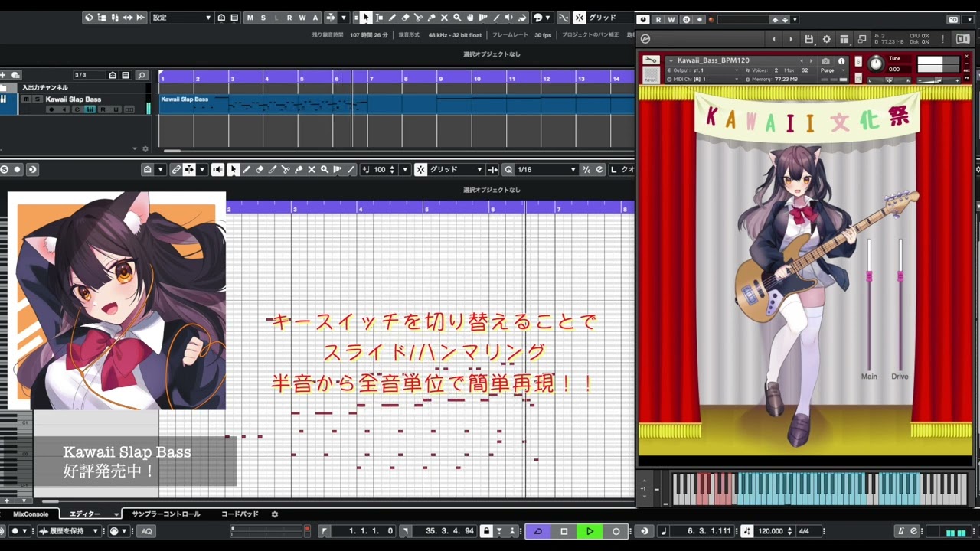Open the 1/16 quantize preset dropdown

tap(546, 170)
